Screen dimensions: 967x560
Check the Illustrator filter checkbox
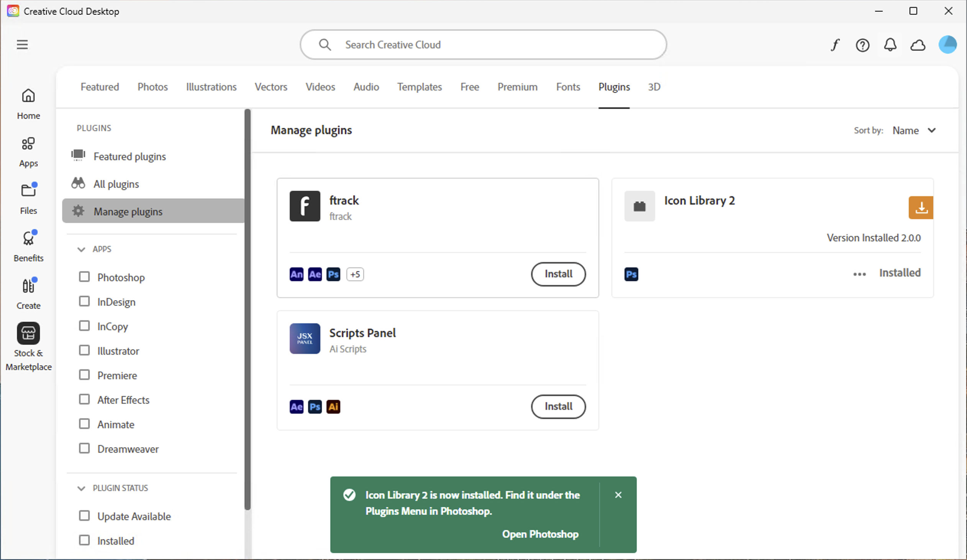coord(84,350)
